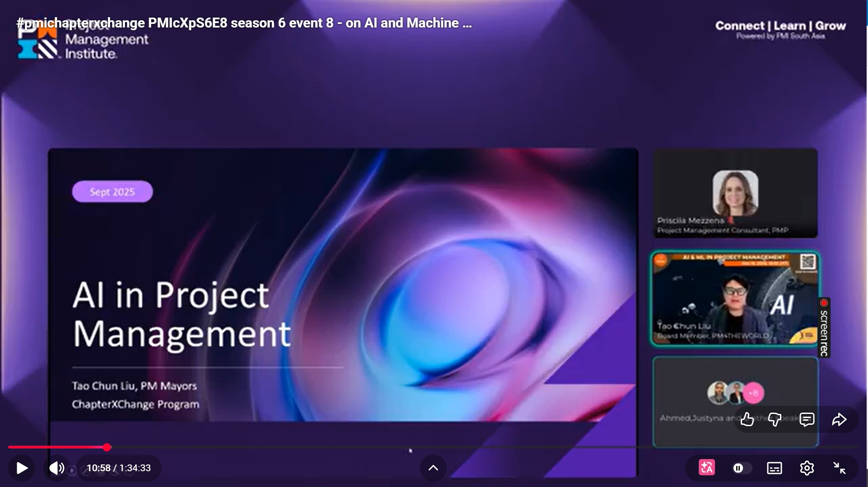Screen dimensions: 868x487
Task: Click the red playhead scrubber dot
Action: coord(107,447)
